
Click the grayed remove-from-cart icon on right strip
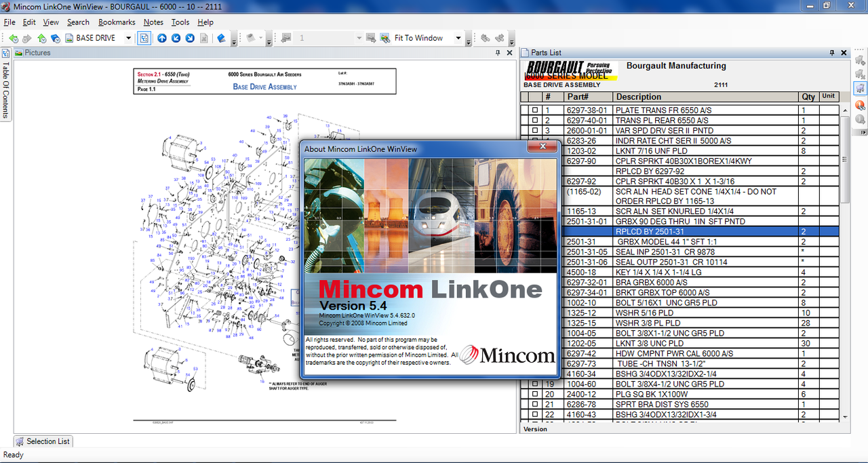tap(861, 74)
